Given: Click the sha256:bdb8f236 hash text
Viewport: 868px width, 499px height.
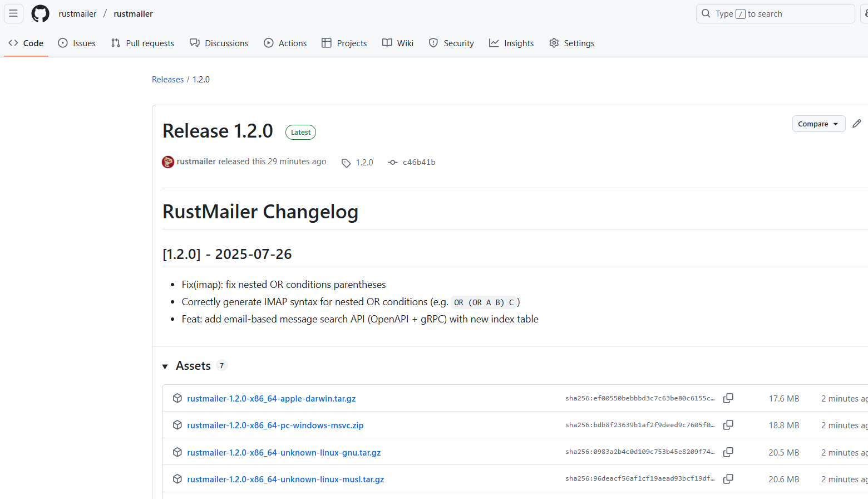Looking at the screenshot, I should (x=640, y=425).
